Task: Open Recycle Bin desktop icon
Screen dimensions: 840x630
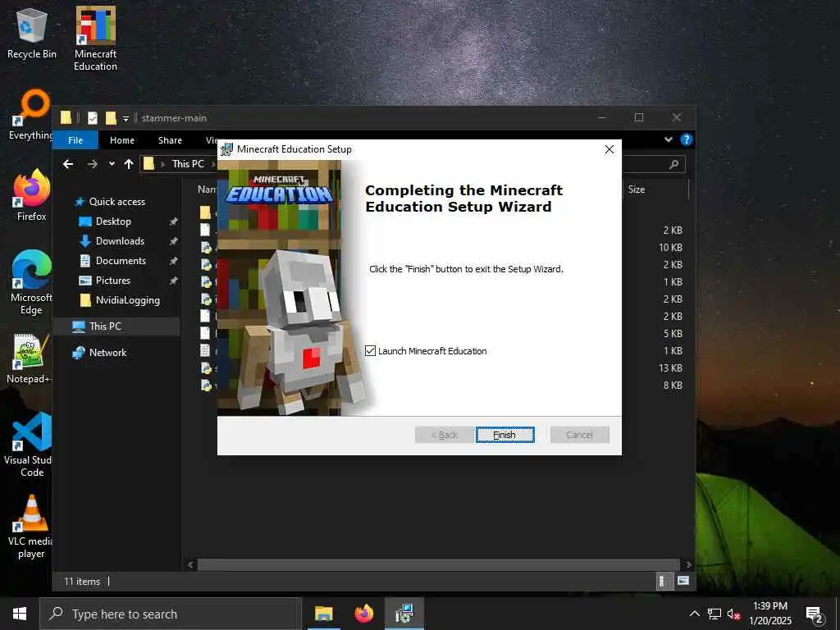Action: (x=32, y=32)
